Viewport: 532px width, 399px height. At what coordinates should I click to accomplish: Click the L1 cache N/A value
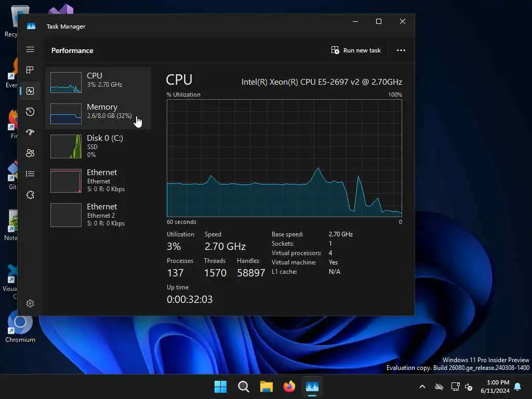(335, 272)
